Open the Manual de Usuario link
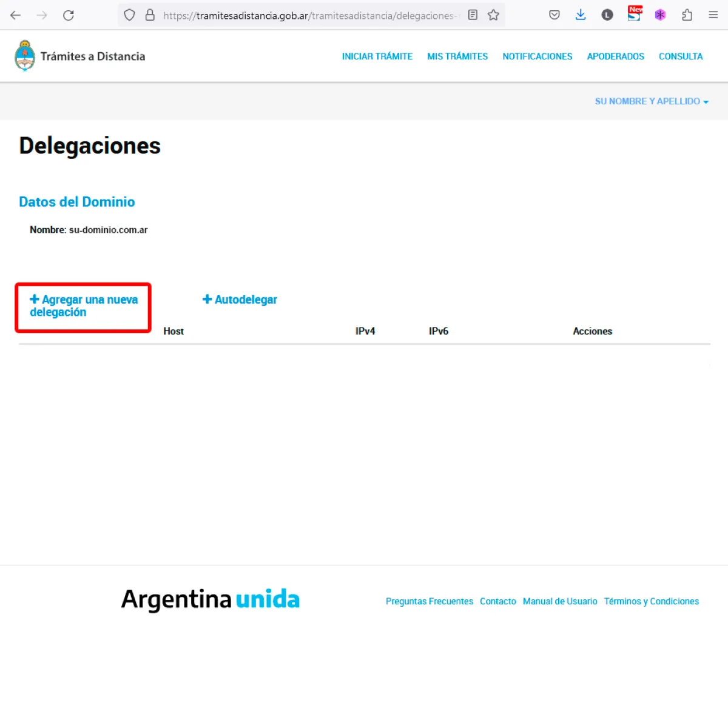The width and height of the screenshot is (728, 728). (x=560, y=601)
